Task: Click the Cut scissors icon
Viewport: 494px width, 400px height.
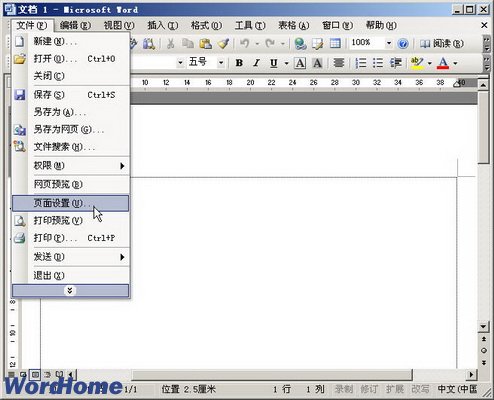Action: point(170,43)
